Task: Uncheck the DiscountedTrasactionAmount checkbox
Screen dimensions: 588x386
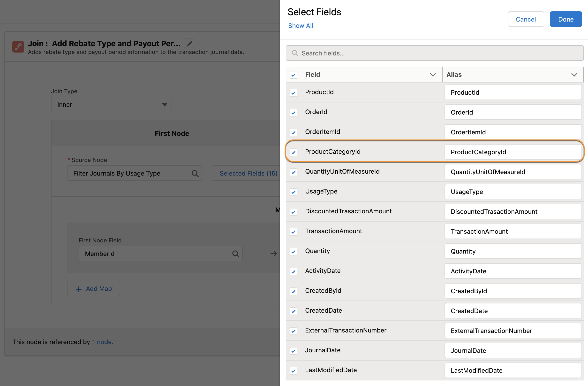Action: click(x=294, y=212)
